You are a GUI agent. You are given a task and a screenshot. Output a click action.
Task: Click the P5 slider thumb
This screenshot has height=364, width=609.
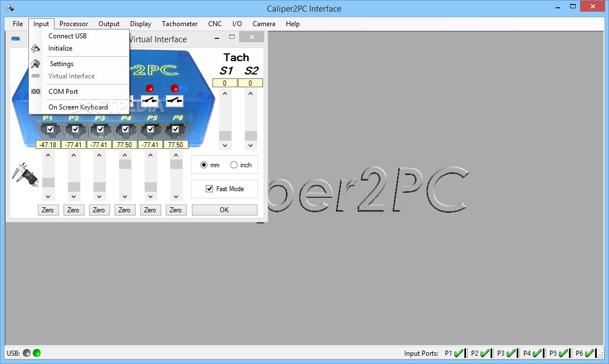click(151, 187)
